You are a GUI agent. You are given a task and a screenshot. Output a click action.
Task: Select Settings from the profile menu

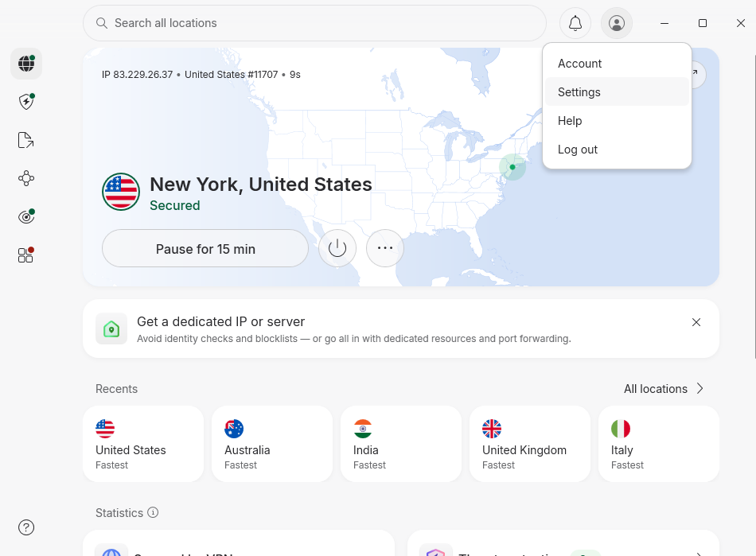click(x=618, y=92)
